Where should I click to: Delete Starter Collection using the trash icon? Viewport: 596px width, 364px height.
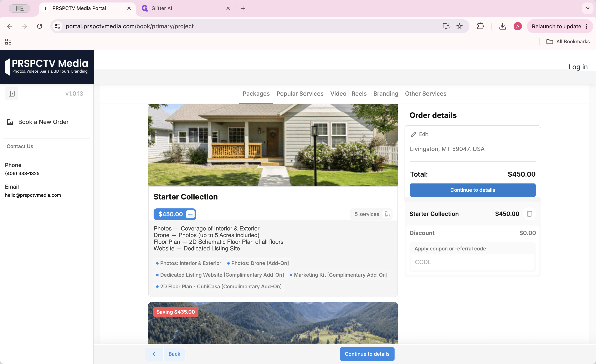[529, 214]
